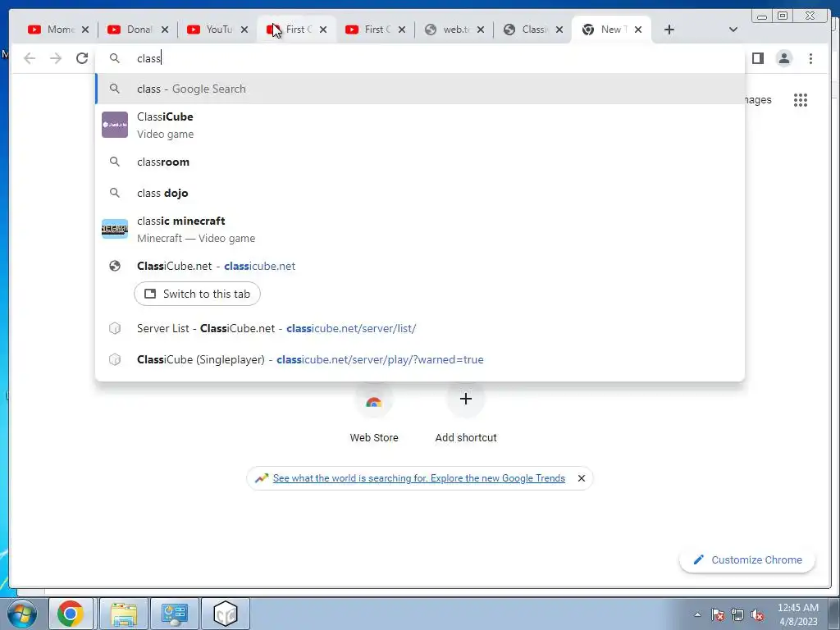Open Windows Explorer from the taskbar
The height and width of the screenshot is (630, 840).
click(124, 614)
